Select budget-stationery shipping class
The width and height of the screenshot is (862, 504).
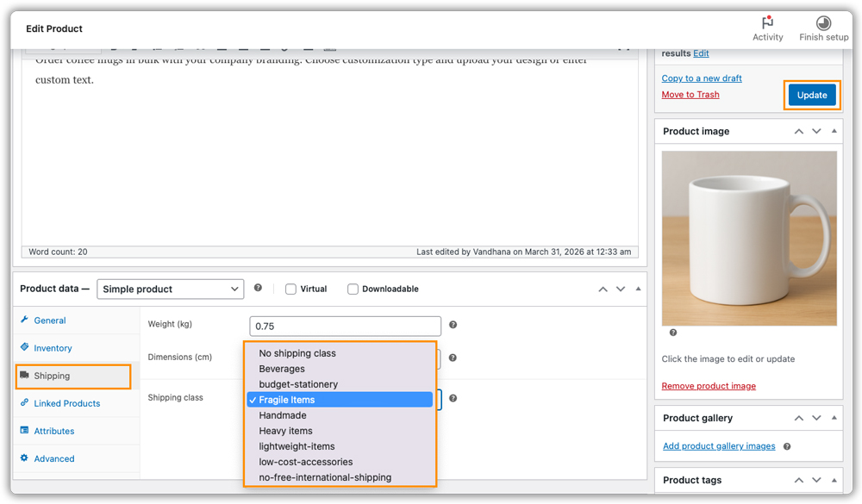coord(340,384)
